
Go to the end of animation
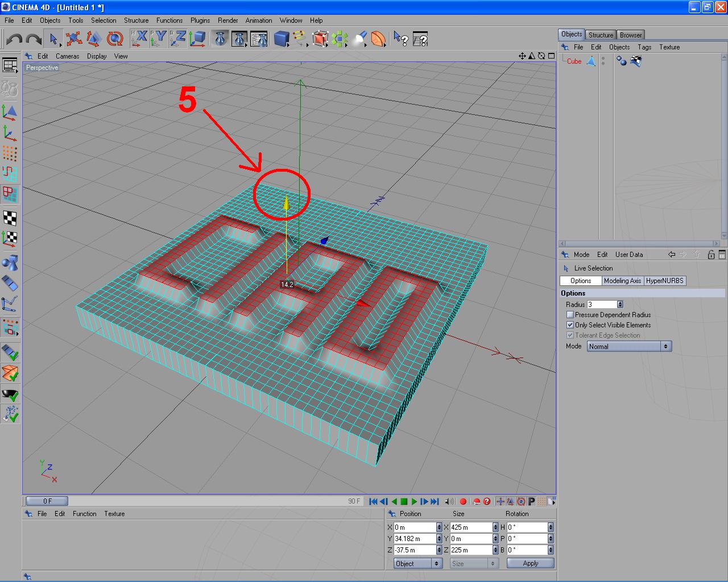tap(435, 501)
